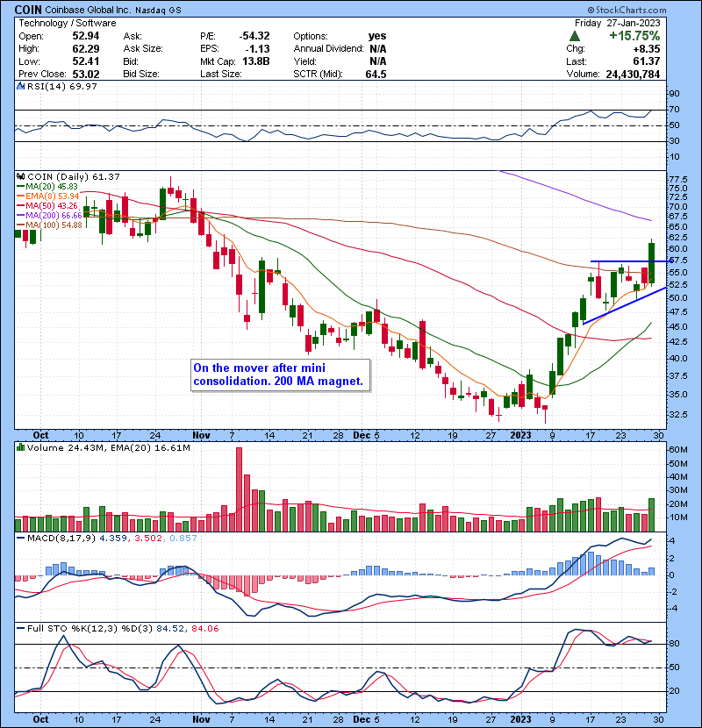Click the 60M volume axis label

[677, 449]
